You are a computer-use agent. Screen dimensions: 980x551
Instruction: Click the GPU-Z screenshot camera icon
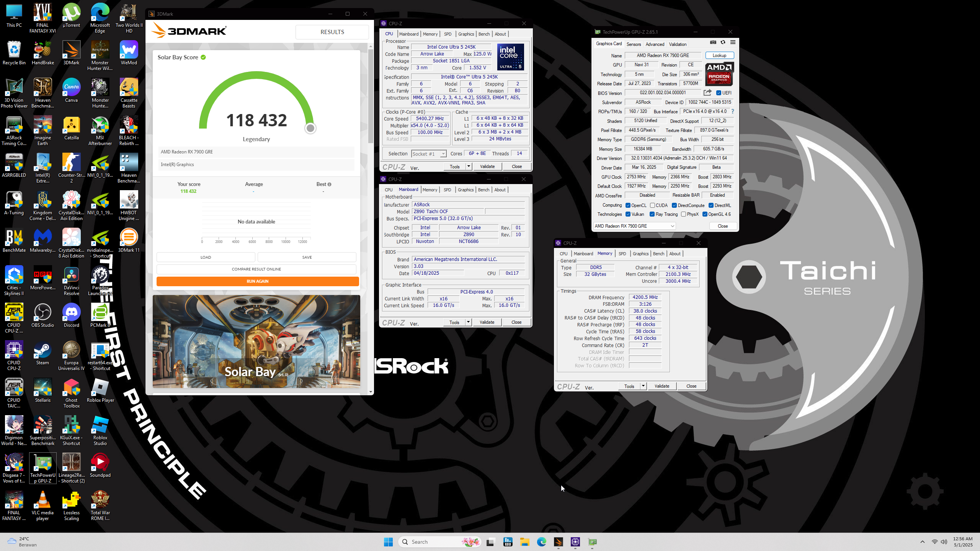713,42
